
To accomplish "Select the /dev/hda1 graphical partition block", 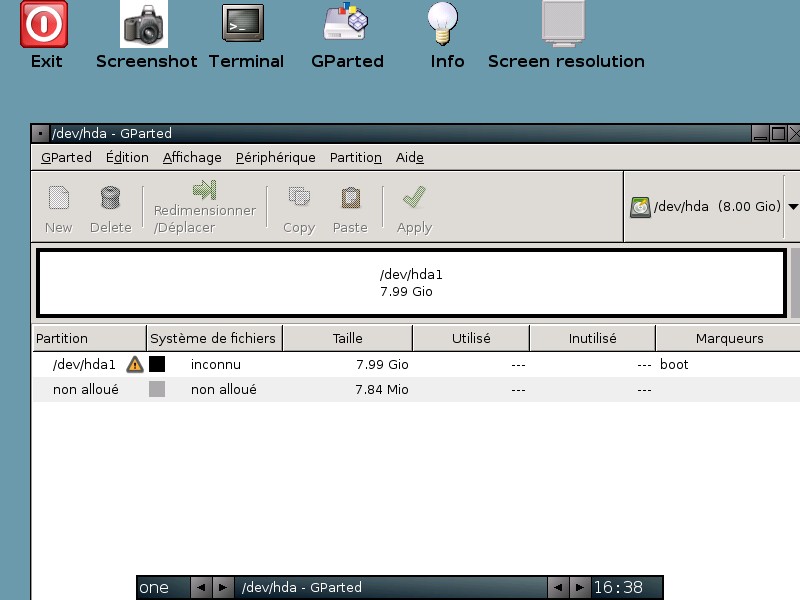I will [x=411, y=283].
